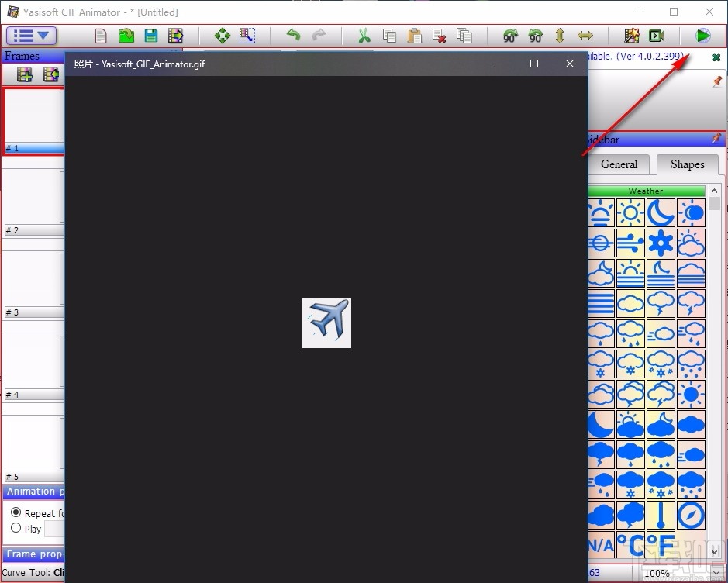Click the °C weather shape

tap(632, 545)
